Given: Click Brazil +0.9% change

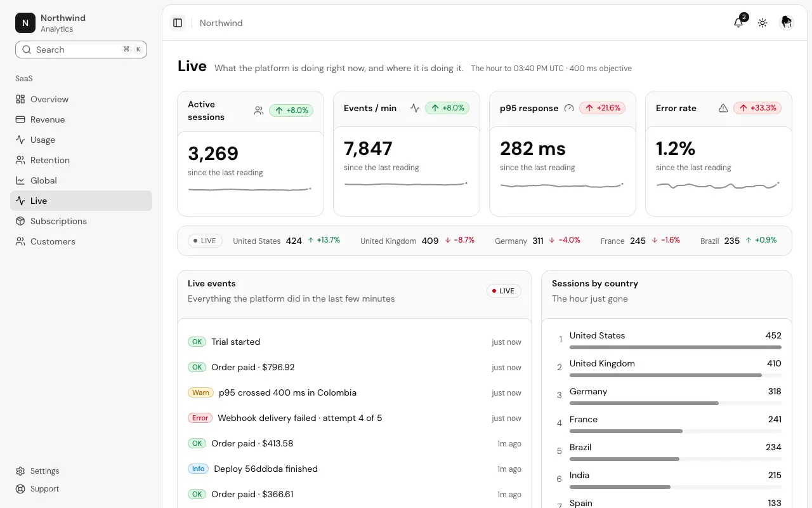Looking at the screenshot, I should pyautogui.click(x=761, y=241).
